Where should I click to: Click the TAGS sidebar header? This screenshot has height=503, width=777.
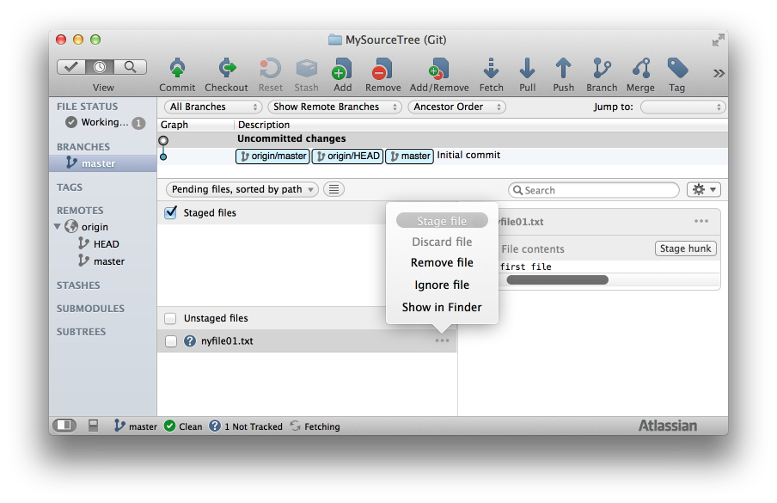pyautogui.click(x=69, y=187)
